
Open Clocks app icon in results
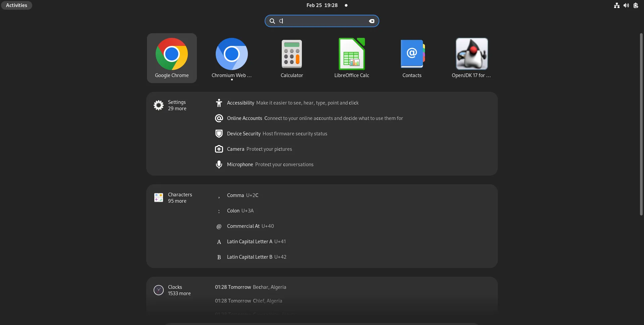click(159, 290)
